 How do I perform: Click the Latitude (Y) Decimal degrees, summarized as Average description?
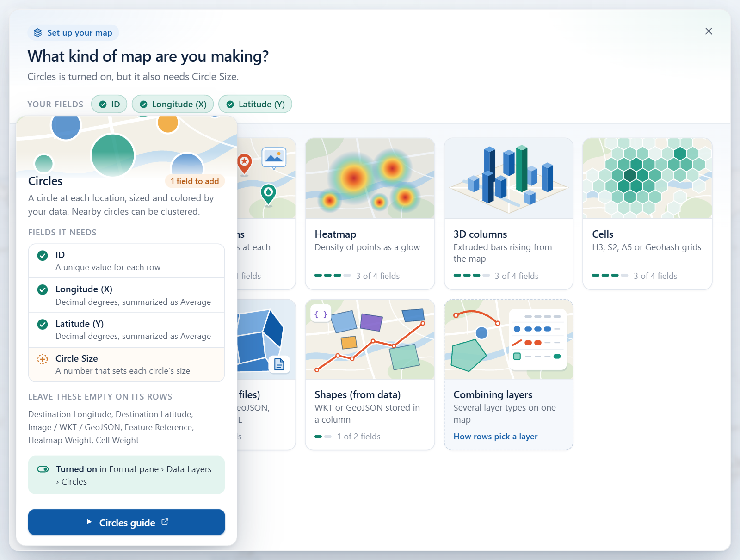tap(133, 336)
